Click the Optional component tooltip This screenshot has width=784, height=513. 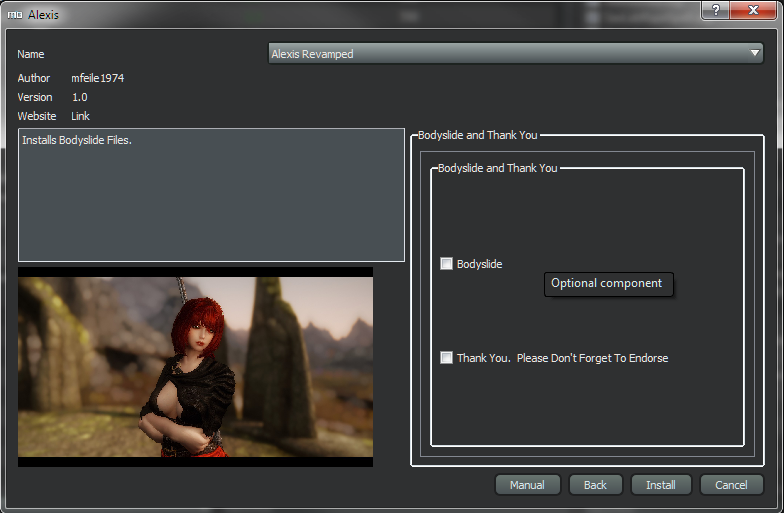click(x=607, y=284)
